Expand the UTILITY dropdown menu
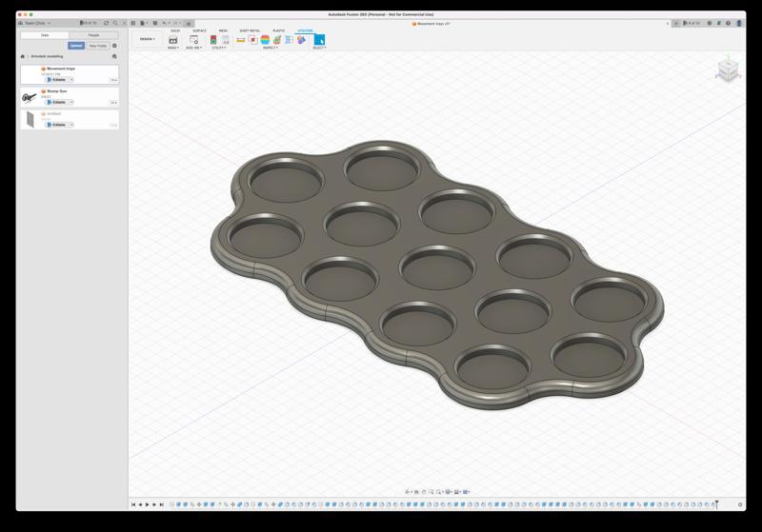Viewport: 762px width, 532px height. pos(219,48)
